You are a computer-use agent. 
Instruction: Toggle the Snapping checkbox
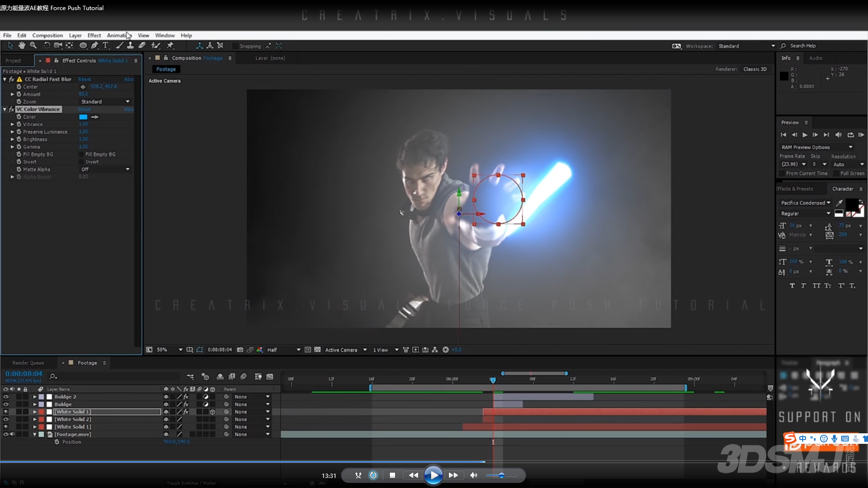pyautogui.click(x=235, y=46)
